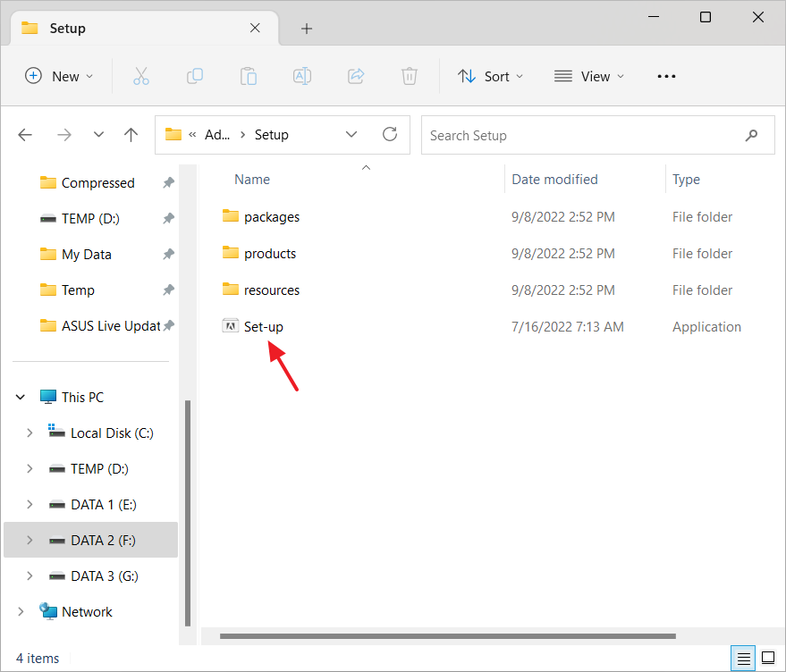
Task: Click the Share icon in toolbar
Action: click(356, 77)
